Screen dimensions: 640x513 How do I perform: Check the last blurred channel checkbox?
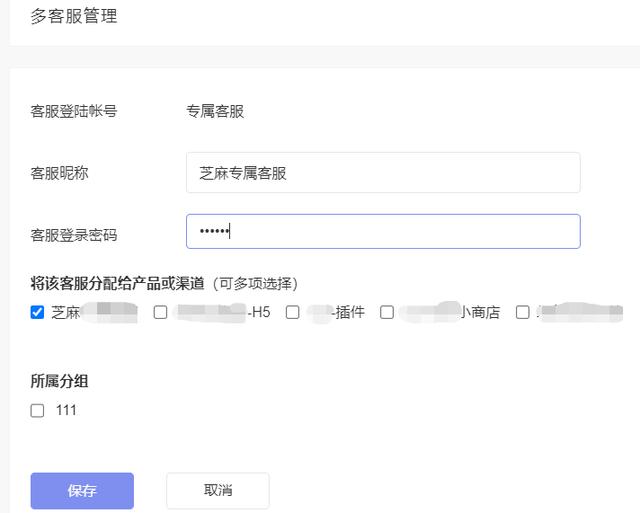tap(523, 313)
